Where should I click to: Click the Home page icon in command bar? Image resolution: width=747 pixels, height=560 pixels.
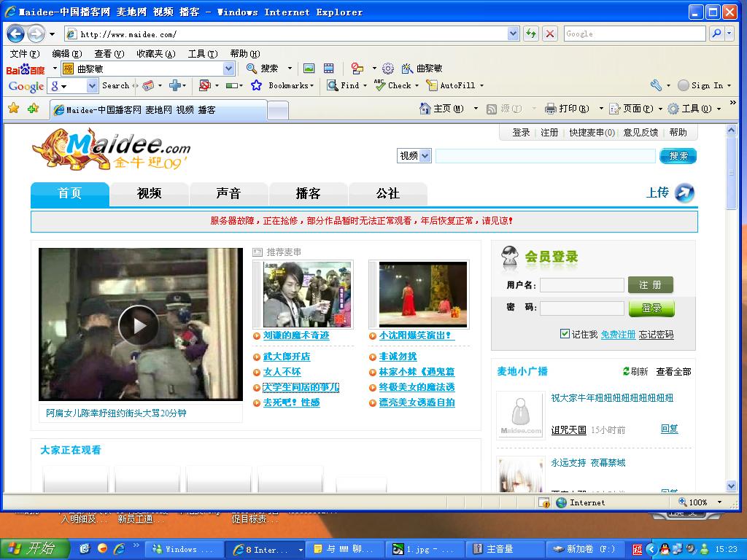(x=425, y=109)
